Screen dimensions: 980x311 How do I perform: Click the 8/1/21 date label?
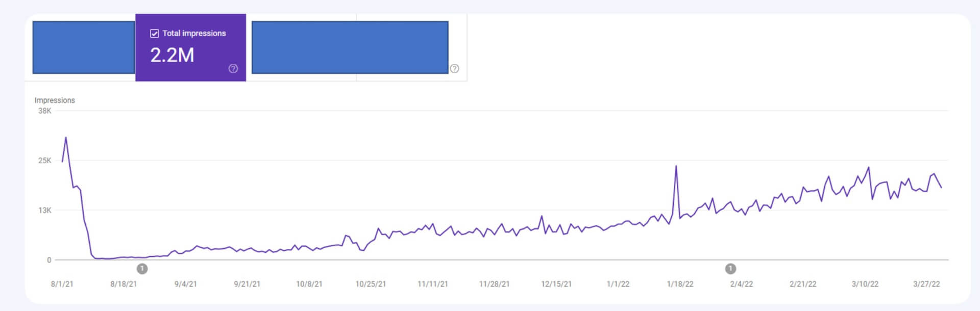click(x=62, y=284)
